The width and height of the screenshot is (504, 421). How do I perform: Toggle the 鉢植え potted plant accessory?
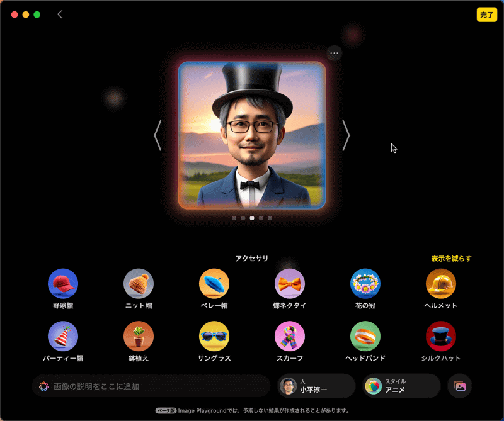click(138, 339)
